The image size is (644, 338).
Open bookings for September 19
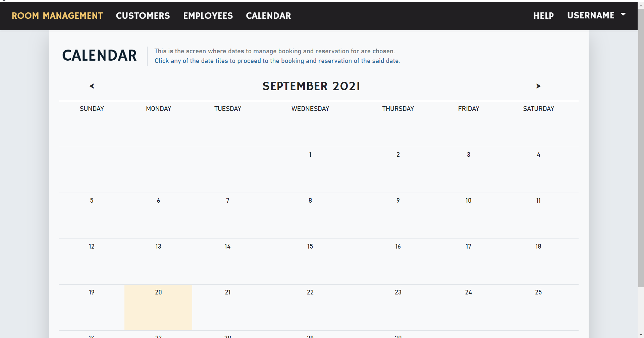pyautogui.click(x=92, y=308)
